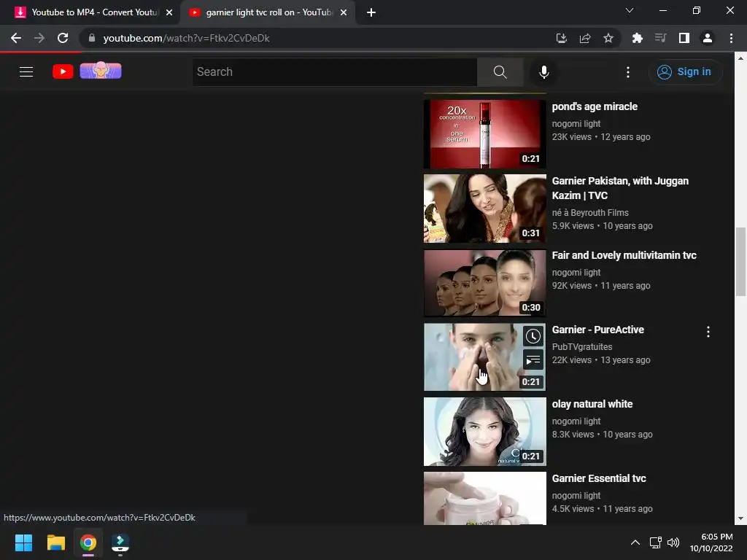Open media controls icon in toolbar
This screenshot has width=747, height=560.
pos(660,38)
